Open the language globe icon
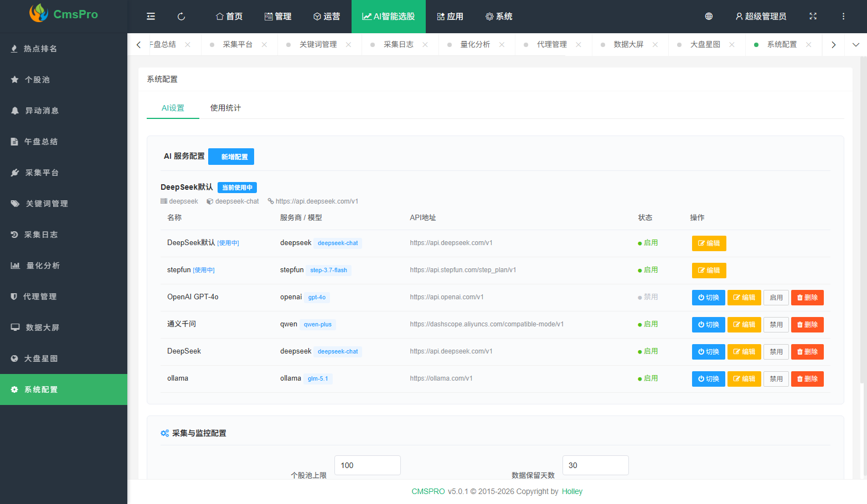 (709, 17)
